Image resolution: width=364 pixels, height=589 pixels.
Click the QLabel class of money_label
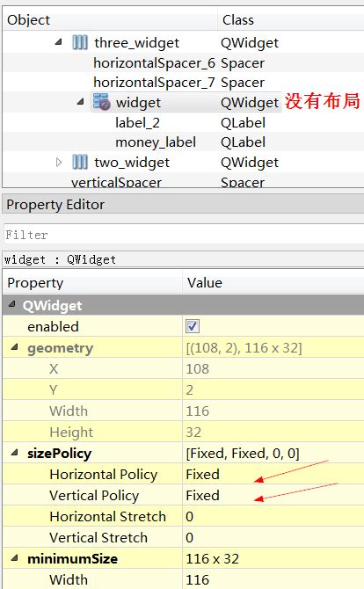(243, 142)
